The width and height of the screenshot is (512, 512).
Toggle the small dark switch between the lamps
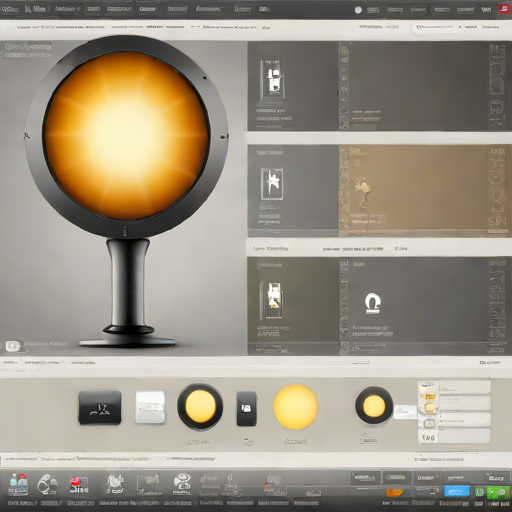pyautogui.click(x=247, y=409)
